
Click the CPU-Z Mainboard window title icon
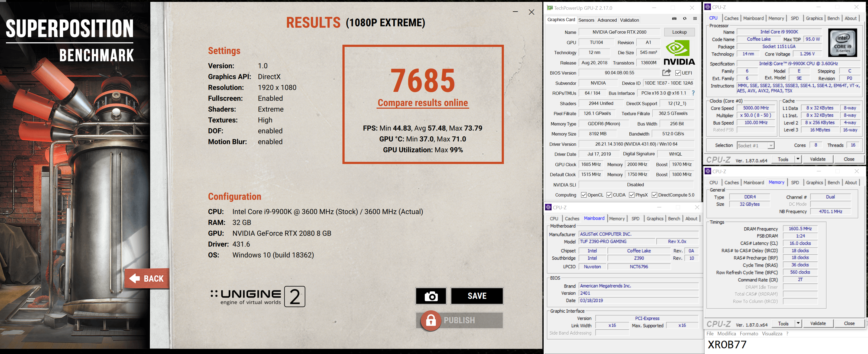coord(549,207)
